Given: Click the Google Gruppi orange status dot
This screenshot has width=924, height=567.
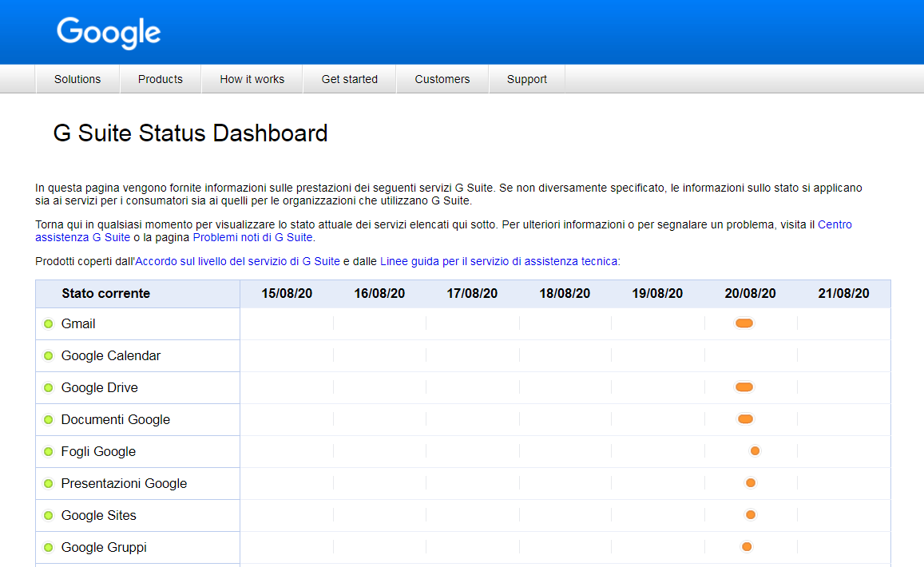Looking at the screenshot, I should point(746,546).
